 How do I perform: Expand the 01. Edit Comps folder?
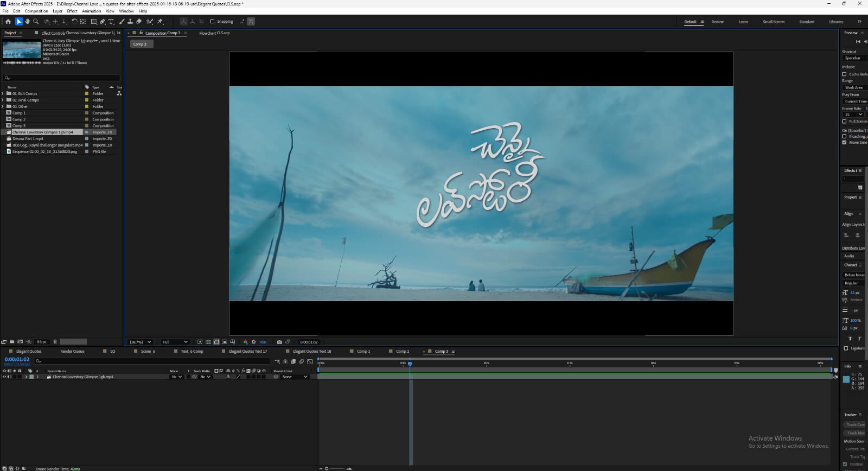pos(3,93)
